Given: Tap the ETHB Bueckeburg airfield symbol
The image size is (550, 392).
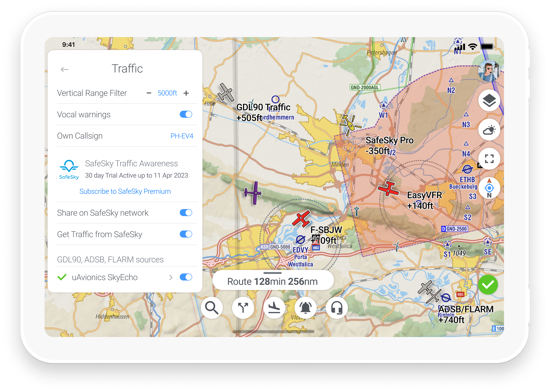Looking at the screenshot, I should 467,170.
